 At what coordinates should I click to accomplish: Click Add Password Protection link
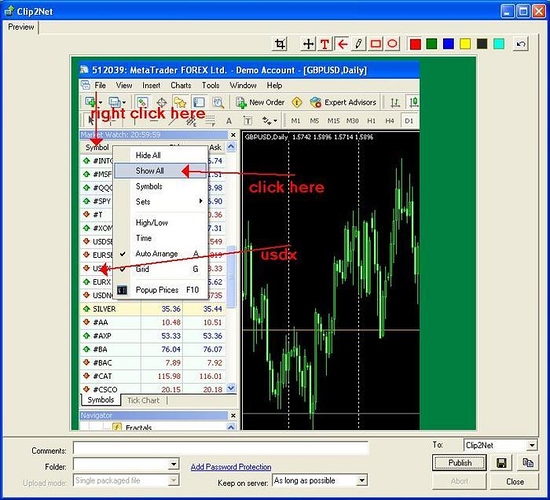tap(231, 467)
